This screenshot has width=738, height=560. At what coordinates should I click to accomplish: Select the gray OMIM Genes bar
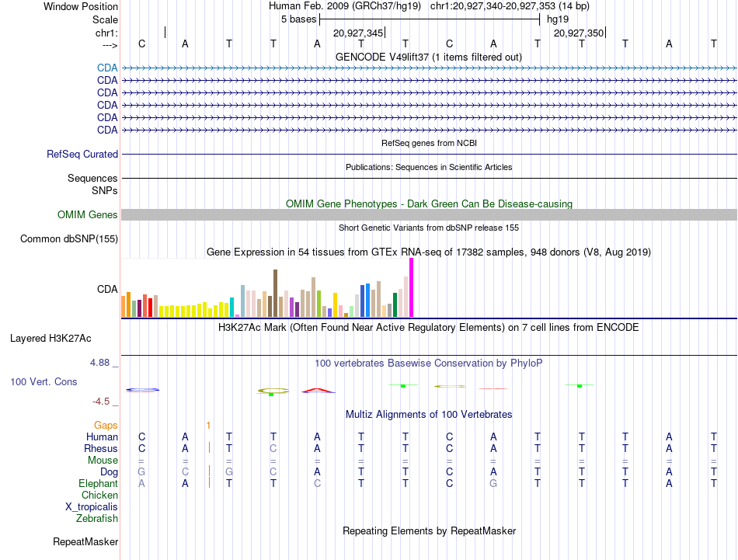click(429, 214)
